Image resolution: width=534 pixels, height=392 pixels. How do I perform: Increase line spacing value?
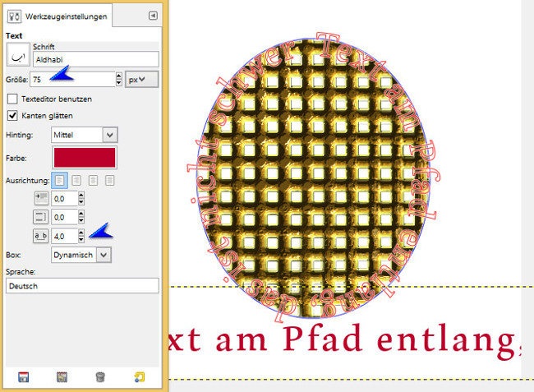click(x=81, y=214)
